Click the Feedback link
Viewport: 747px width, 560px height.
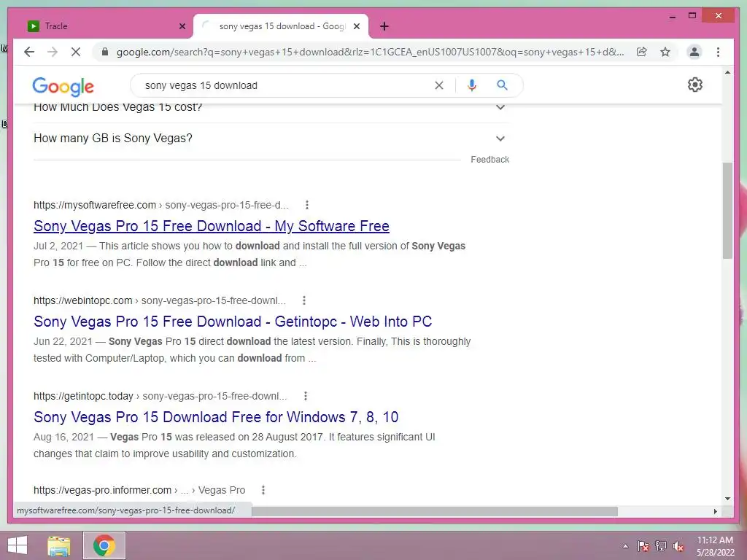coord(489,160)
